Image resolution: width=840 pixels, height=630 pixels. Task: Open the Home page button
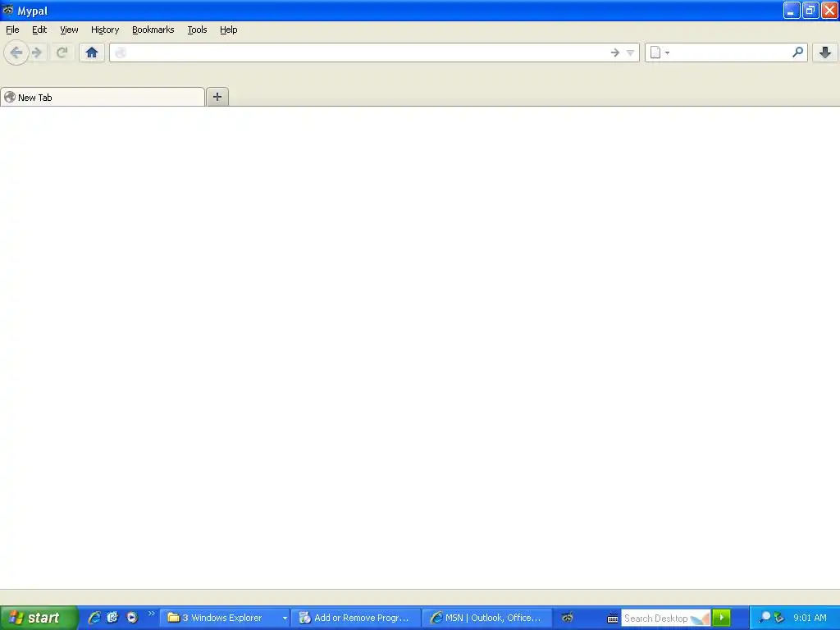[92, 52]
